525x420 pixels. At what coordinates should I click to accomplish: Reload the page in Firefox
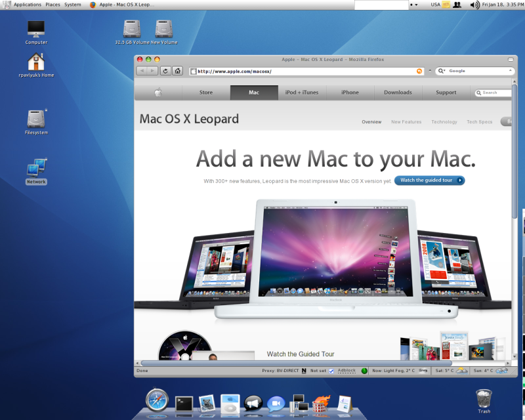(x=165, y=71)
